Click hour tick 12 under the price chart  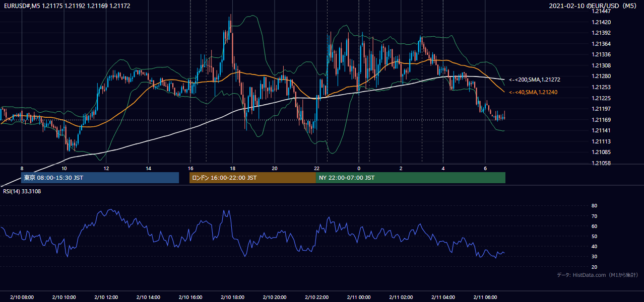106,168
